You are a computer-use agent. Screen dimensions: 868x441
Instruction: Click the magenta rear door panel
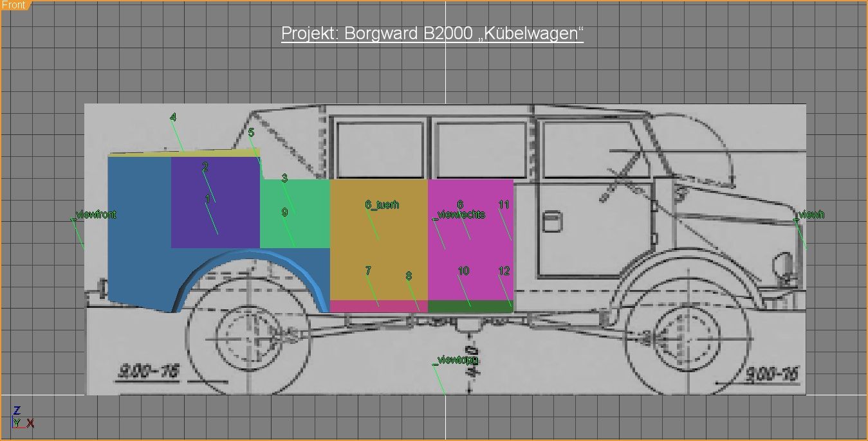(x=470, y=239)
